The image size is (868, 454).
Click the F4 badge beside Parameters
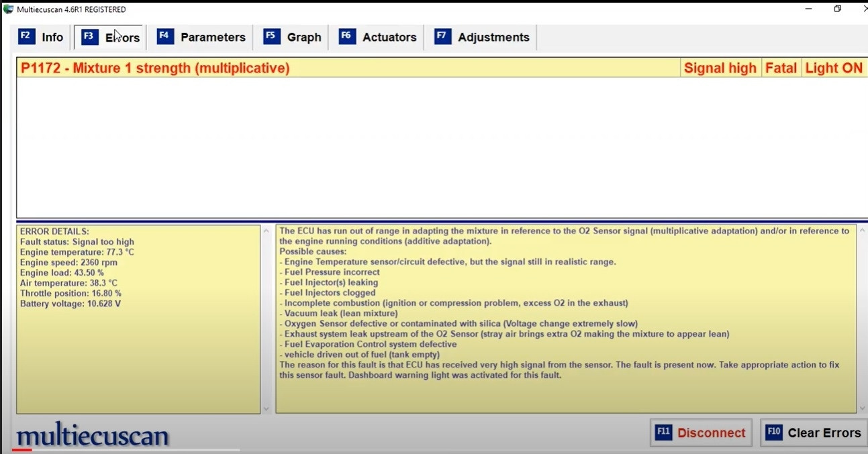[x=165, y=36]
